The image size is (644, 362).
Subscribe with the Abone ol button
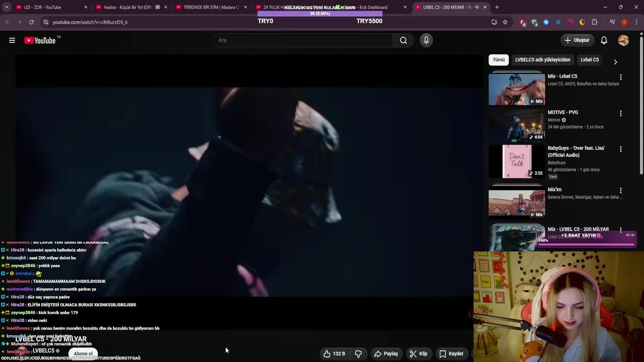point(83,353)
